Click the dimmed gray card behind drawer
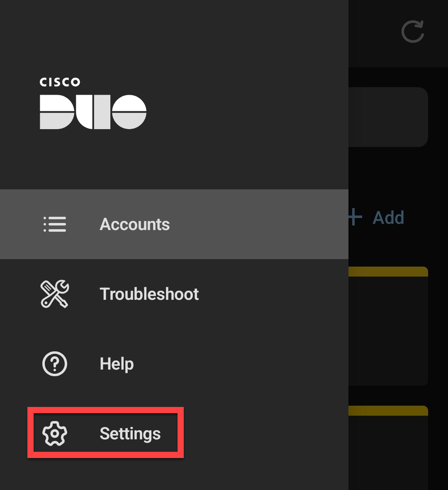 click(x=388, y=117)
